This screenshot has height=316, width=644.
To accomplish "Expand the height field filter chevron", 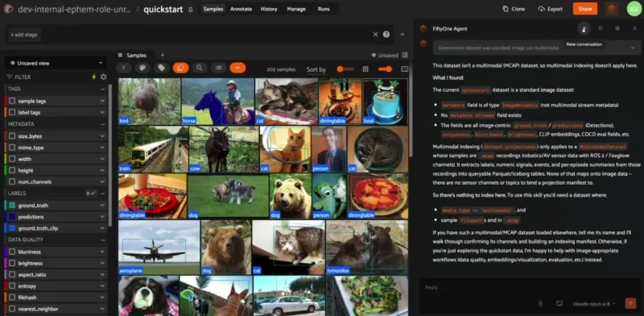I will coord(102,170).
